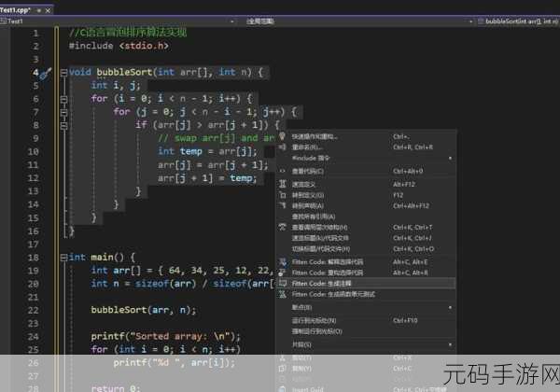The width and height of the screenshot is (560, 392).
Task: Click the screwdriver quick-action icon on line 4
Action: (46, 73)
